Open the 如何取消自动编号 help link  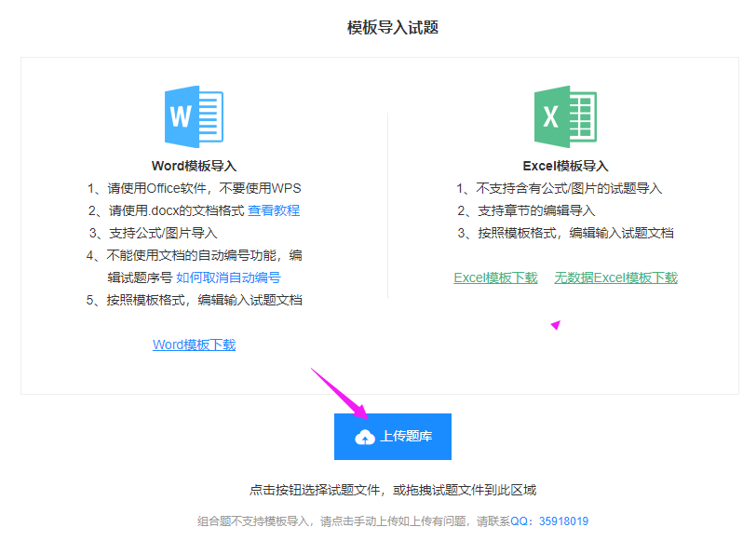(228, 277)
